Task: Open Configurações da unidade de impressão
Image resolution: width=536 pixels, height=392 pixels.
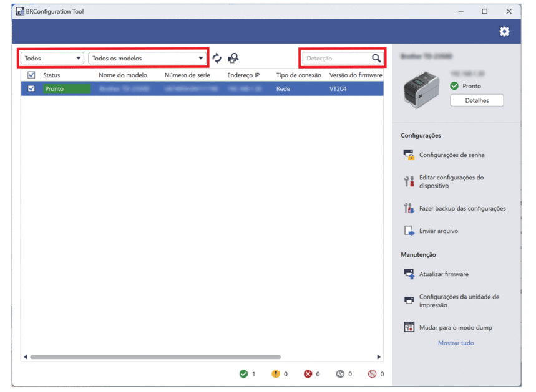Action: point(459,301)
